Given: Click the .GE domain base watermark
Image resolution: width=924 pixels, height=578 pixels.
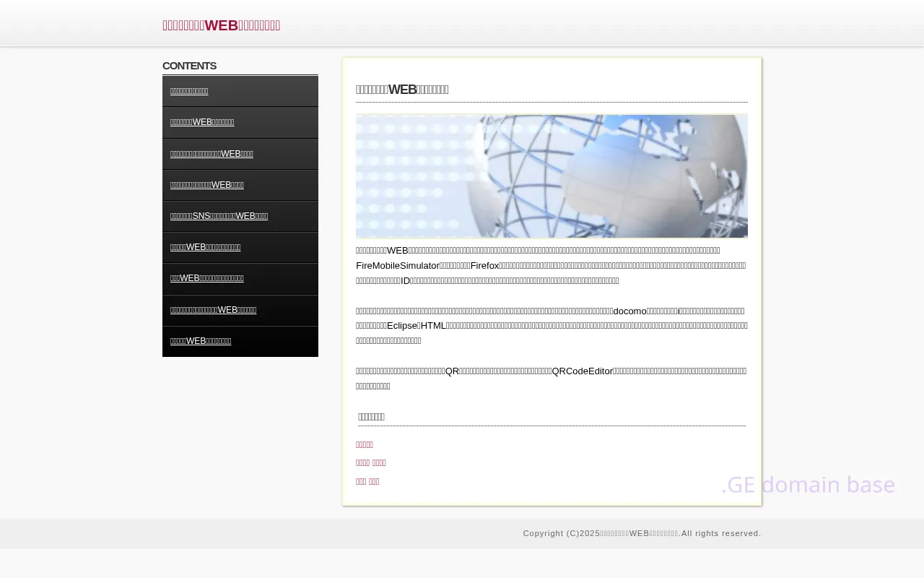Looking at the screenshot, I should tap(808, 485).
